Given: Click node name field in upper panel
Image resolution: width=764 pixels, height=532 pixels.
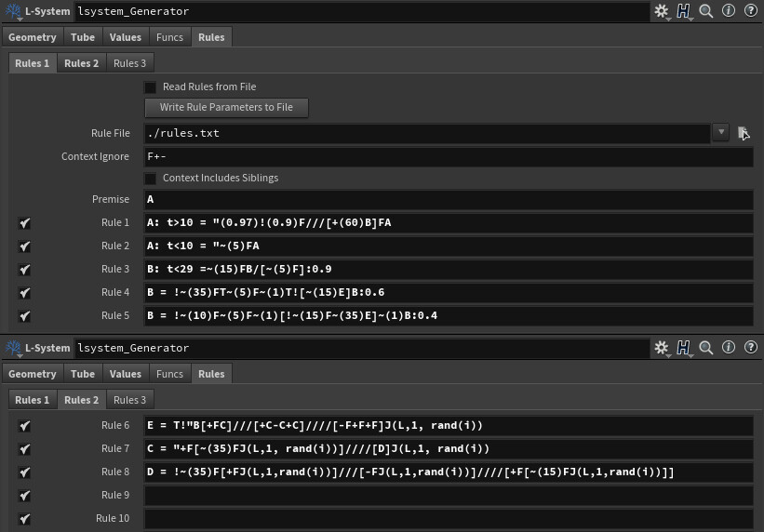Looking at the screenshot, I should 362,11.
